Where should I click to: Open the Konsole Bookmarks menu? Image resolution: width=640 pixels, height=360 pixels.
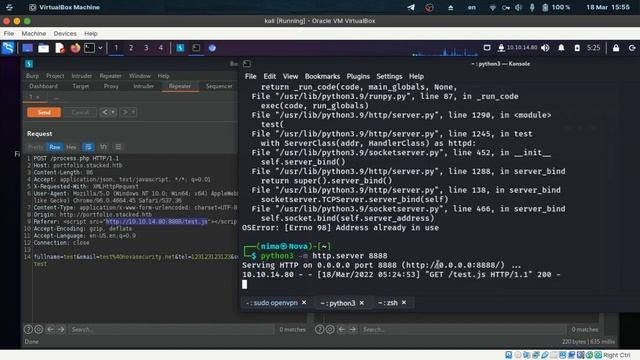(x=322, y=76)
